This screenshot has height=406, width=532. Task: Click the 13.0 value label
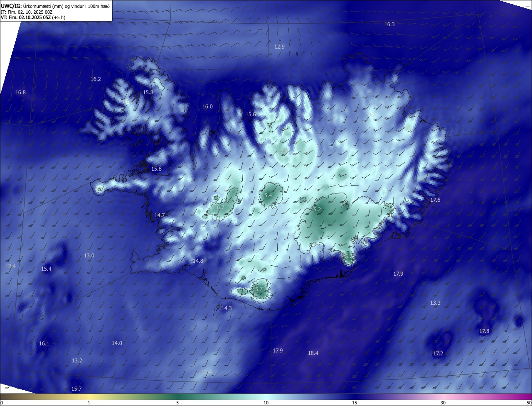point(89,256)
